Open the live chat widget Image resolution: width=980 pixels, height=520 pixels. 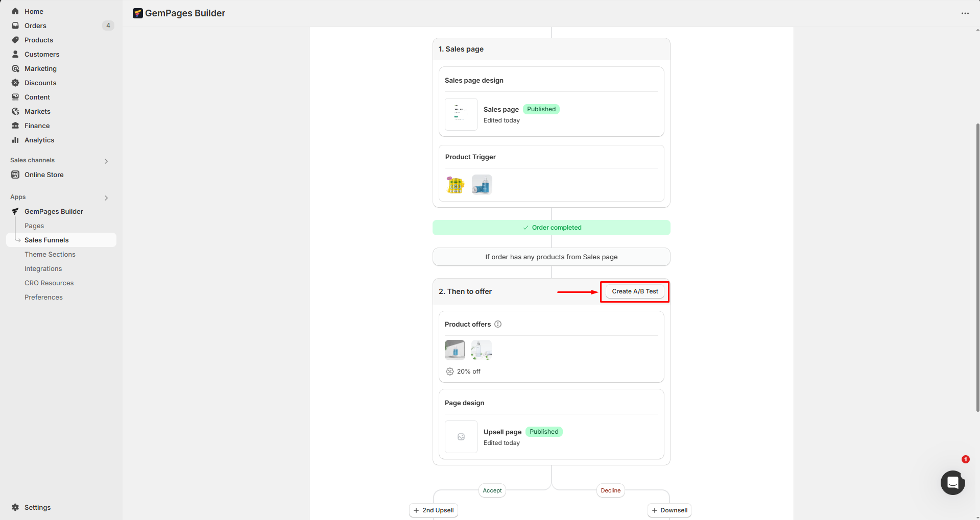coord(952,482)
